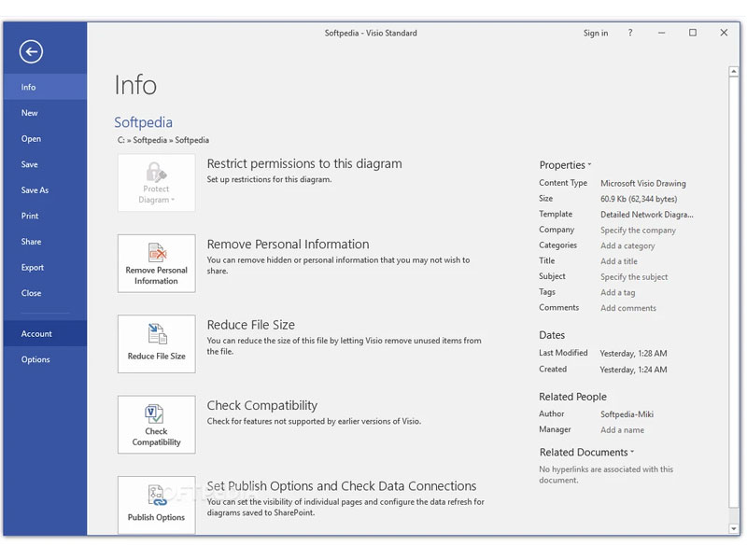Open the Publish Options button
The image size is (747, 560).
click(x=156, y=505)
